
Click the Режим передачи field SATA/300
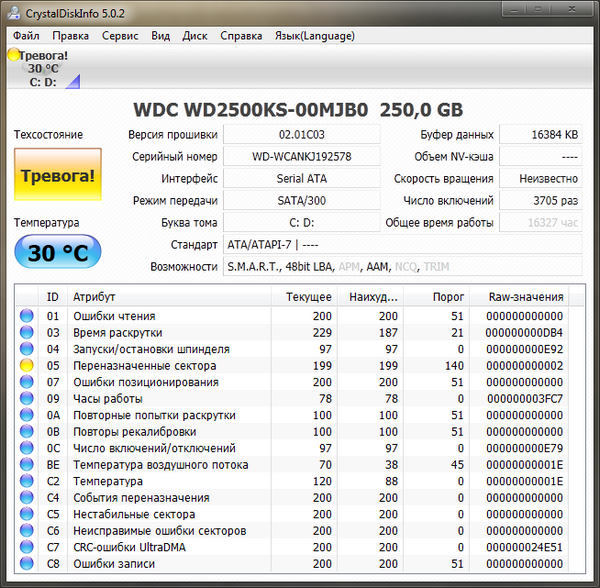[x=302, y=200]
